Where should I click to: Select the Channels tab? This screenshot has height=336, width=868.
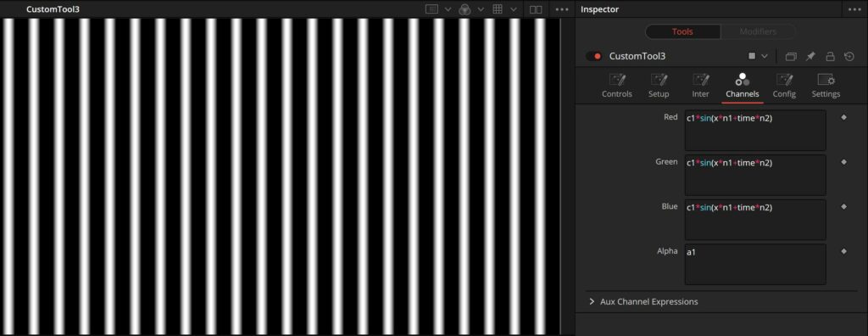pyautogui.click(x=743, y=86)
